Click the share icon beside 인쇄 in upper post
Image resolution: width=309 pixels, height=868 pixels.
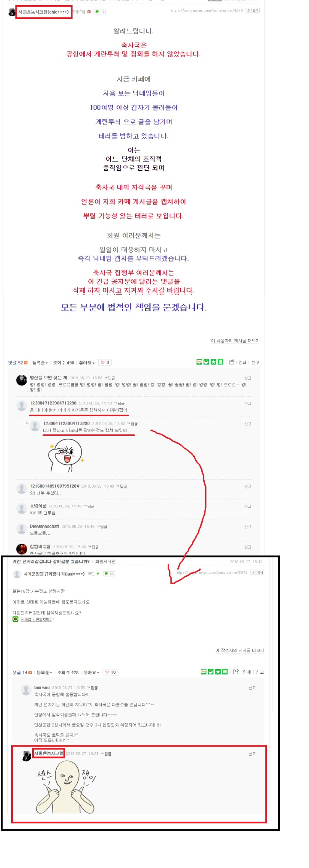[x=231, y=362]
